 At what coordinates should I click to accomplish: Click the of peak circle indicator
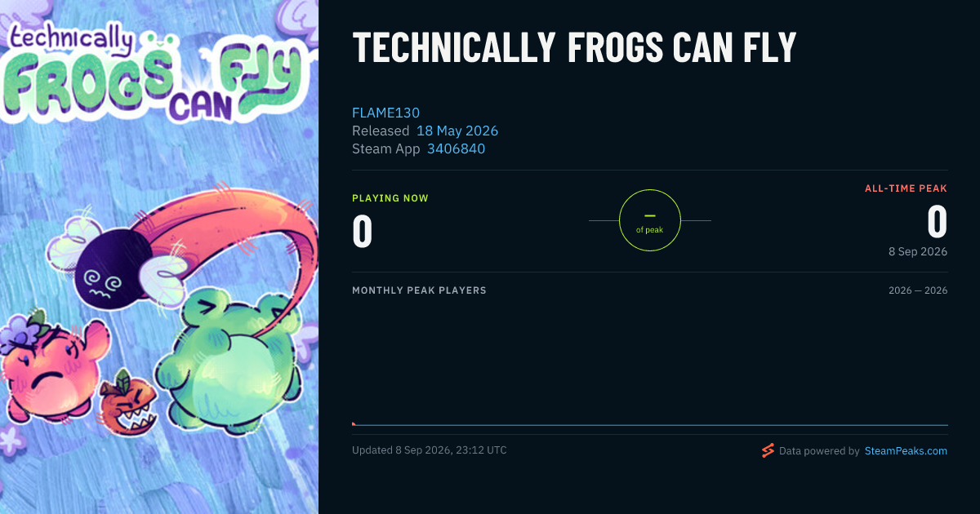coord(650,220)
